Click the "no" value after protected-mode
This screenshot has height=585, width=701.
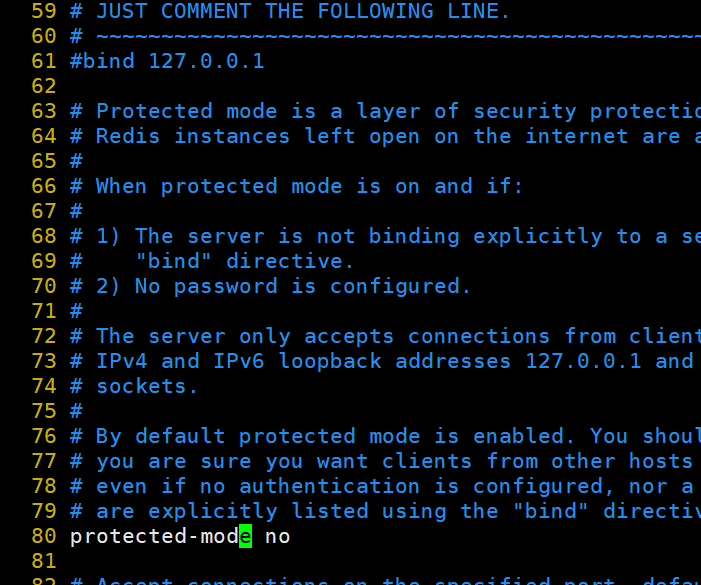(x=277, y=536)
